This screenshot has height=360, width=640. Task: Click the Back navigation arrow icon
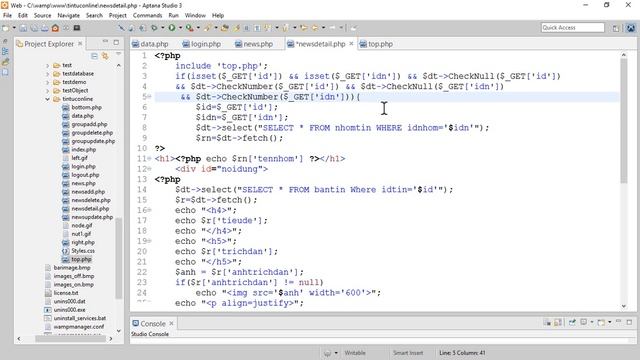point(315,28)
